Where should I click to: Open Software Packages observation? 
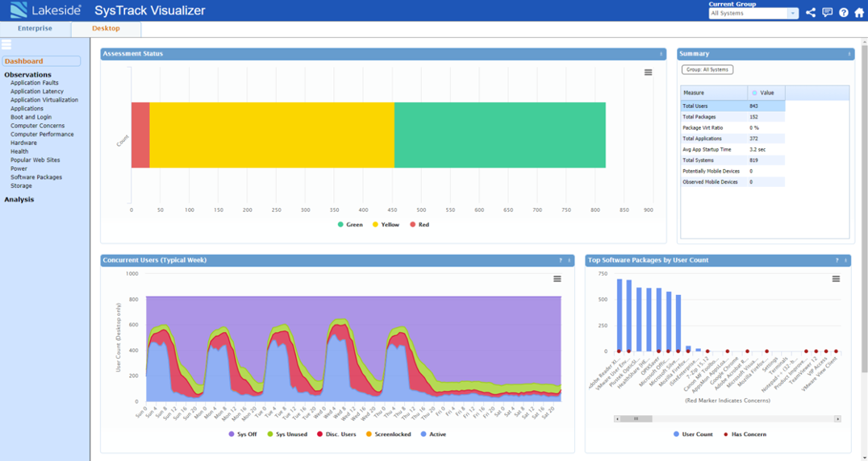pyautogui.click(x=36, y=177)
